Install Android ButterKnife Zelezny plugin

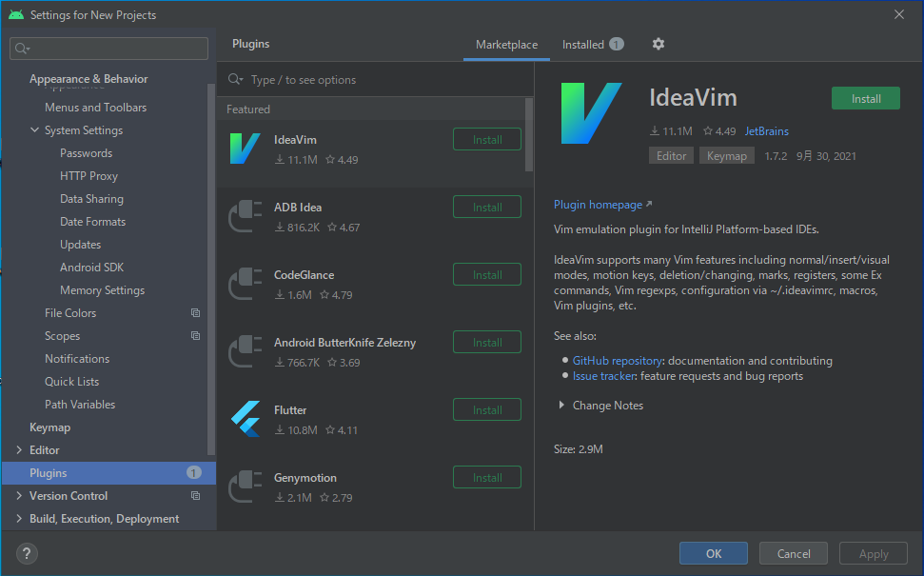click(x=487, y=343)
